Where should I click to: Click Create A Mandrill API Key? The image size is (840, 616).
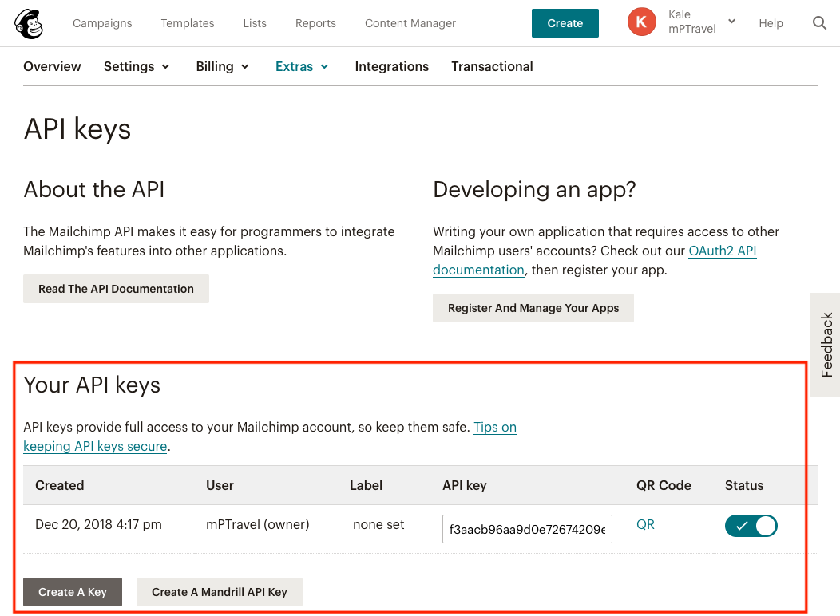pos(220,592)
